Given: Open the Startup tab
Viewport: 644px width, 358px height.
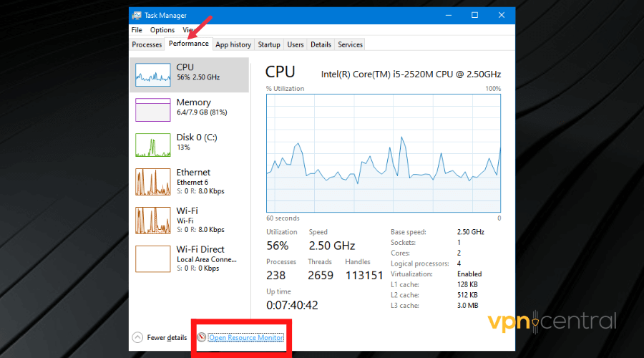Looking at the screenshot, I should pyautogui.click(x=269, y=44).
